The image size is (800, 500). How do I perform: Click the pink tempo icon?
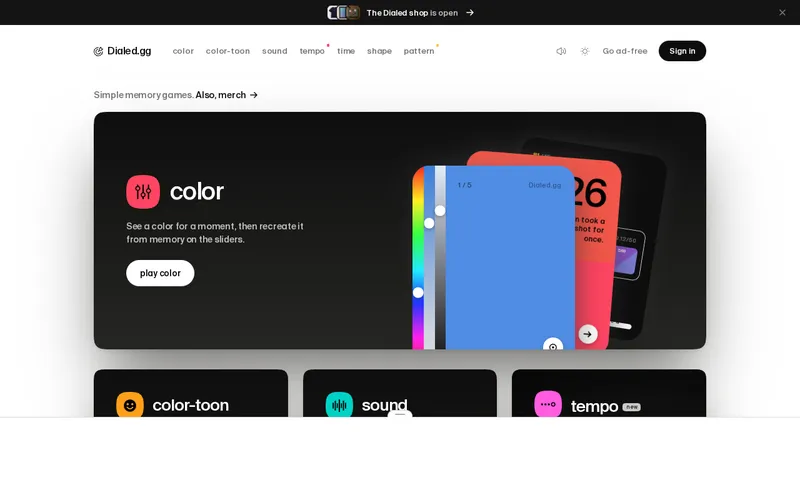(548, 404)
